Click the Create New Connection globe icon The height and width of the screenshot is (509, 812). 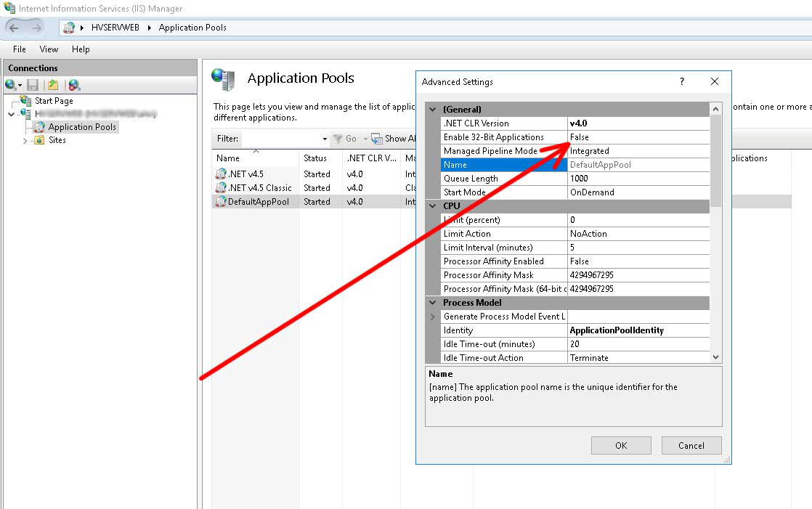pos(10,85)
